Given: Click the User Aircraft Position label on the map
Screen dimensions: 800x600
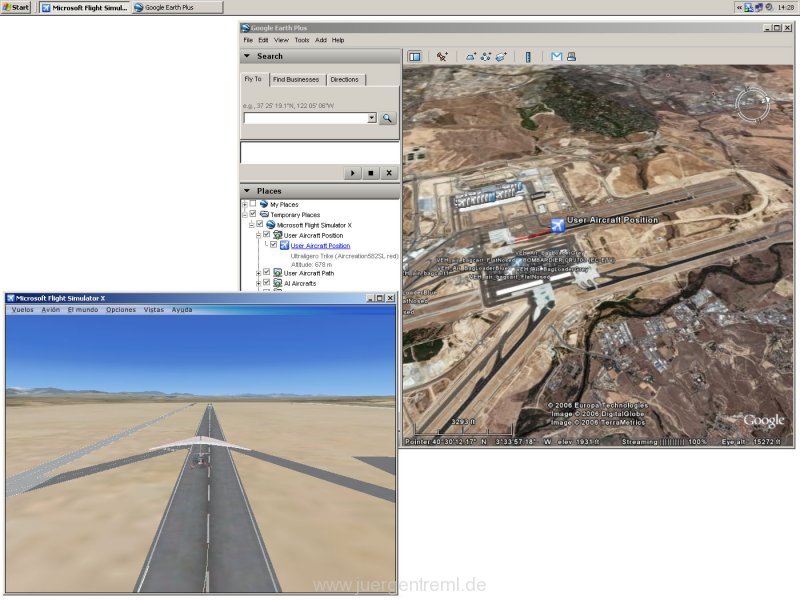Looking at the screenshot, I should 612,220.
